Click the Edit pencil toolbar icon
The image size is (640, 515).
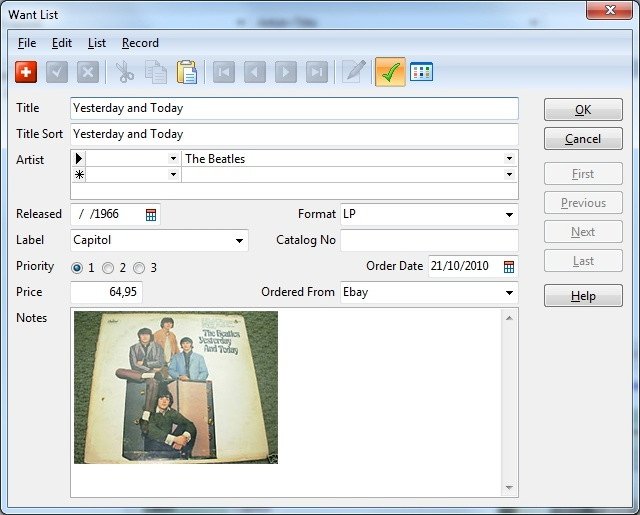click(353, 72)
